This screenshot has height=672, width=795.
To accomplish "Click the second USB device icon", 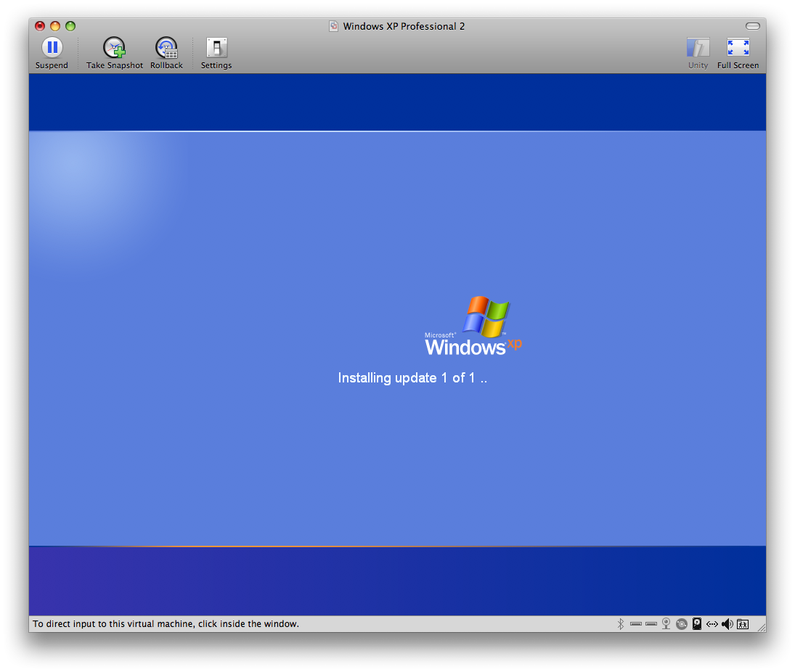I will (x=651, y=624).
